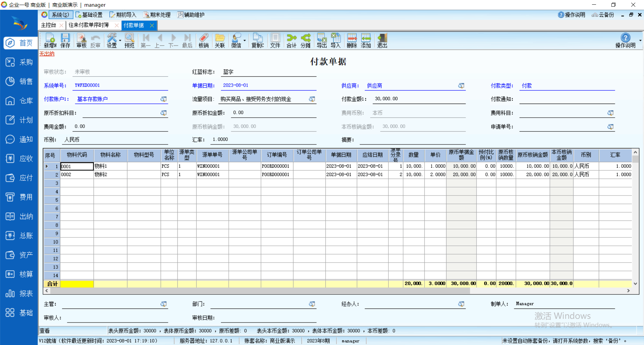Open 供应商 supplier lookup button
The image size is (644, 345).
pos(461,86)
